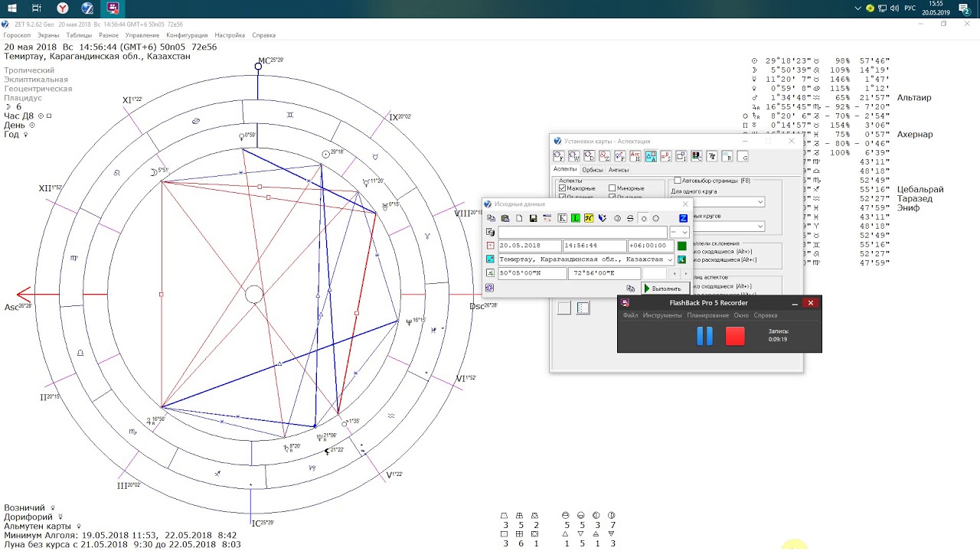Open the font TT settings icon

(712, 155)
